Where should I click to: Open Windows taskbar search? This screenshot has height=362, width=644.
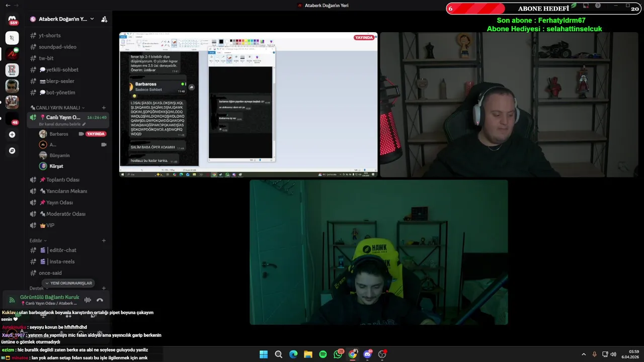pyautogui.click(x=278, y=354)
